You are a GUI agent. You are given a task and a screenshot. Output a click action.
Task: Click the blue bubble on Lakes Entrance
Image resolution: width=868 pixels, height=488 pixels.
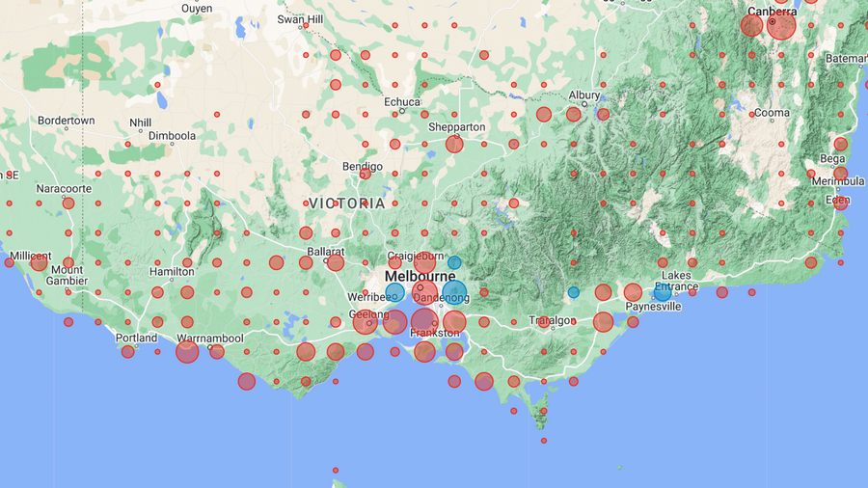[663, 292]
